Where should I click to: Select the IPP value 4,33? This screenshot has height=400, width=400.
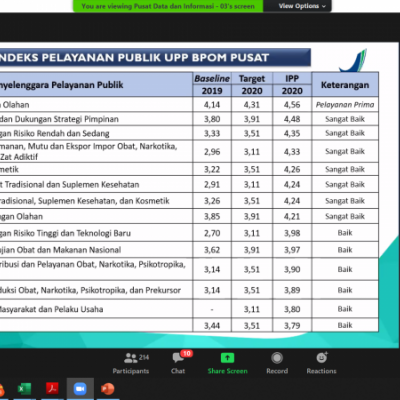pyautogui.click(x=292, y=152)
